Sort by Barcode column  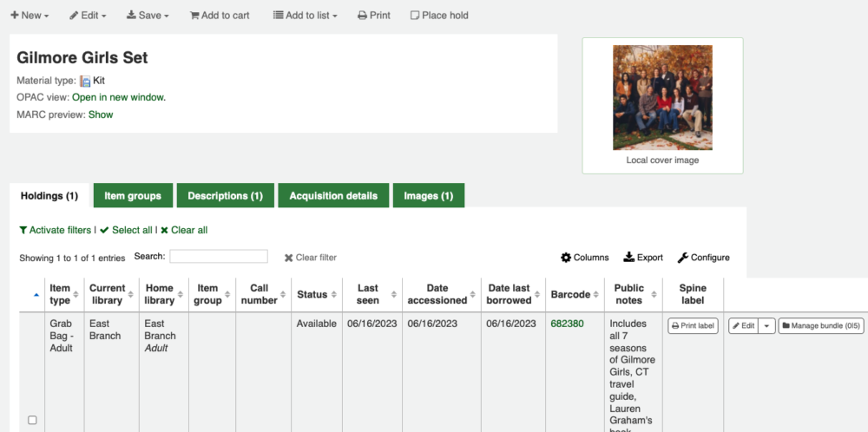pyautogui.click(x=575, y=295)
